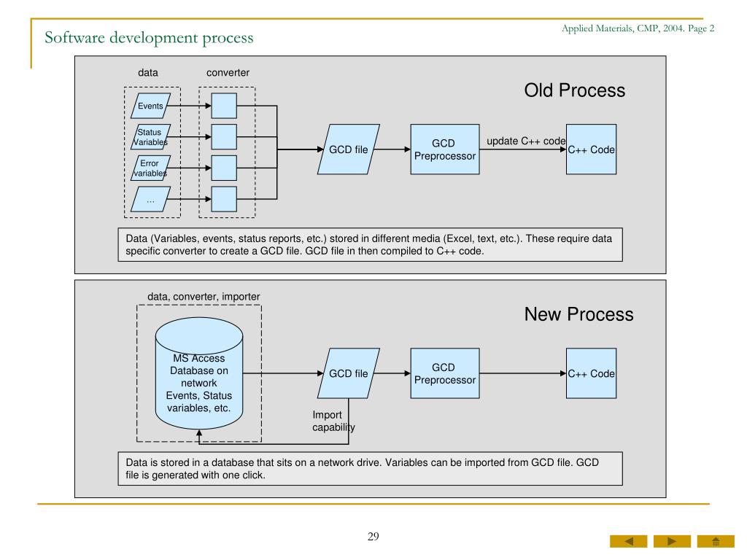Select the MS Access Database cylinder
The height and width of the screenshot is (560, 747).
(x=199, y=374)
